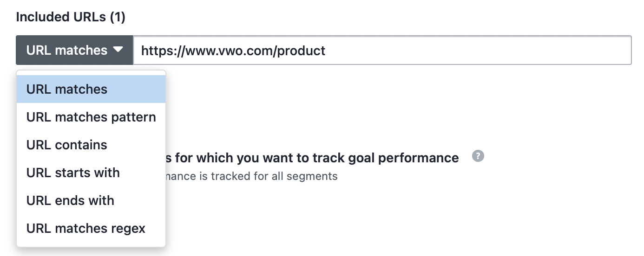The width and height of the screenshot is (644, 256).
Task: Click the white triangle arrow on selector
Action: click(118, 50)
